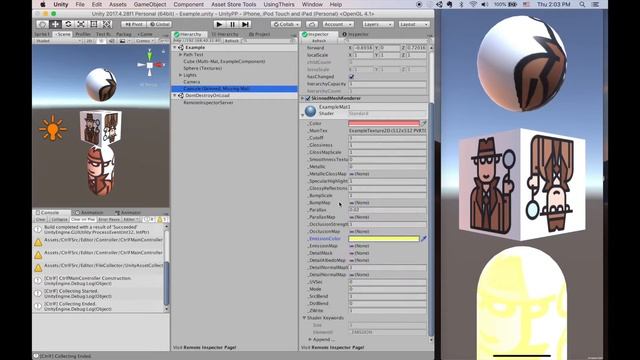Toggle the scene audio speaker icon
Screen dimensions: 640x360
[111, 41]
